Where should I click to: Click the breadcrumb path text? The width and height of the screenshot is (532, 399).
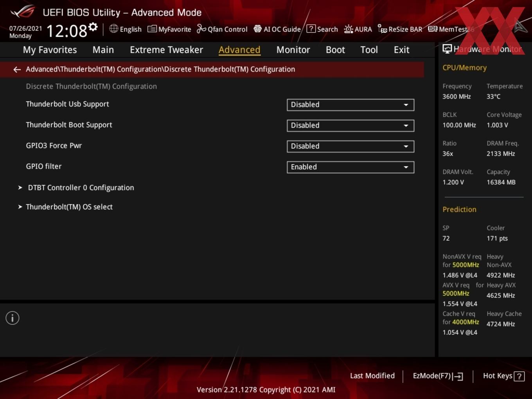(x=160, y=69)
